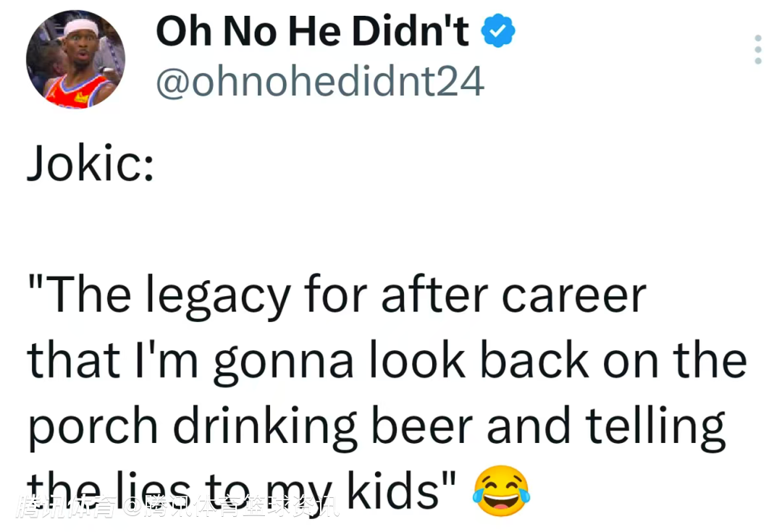Open the round profile avatar photo
The width and height of the screenshot is (782, 532).
coord(75,59)
